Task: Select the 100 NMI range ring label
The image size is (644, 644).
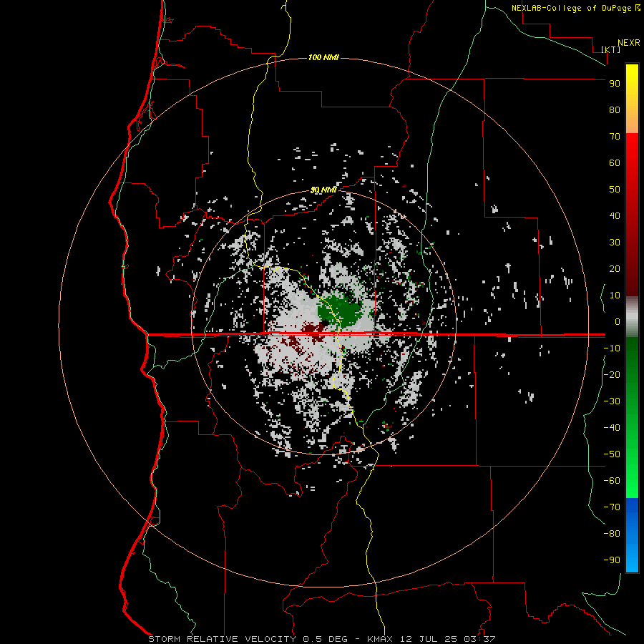Action: tap(323, 57)
